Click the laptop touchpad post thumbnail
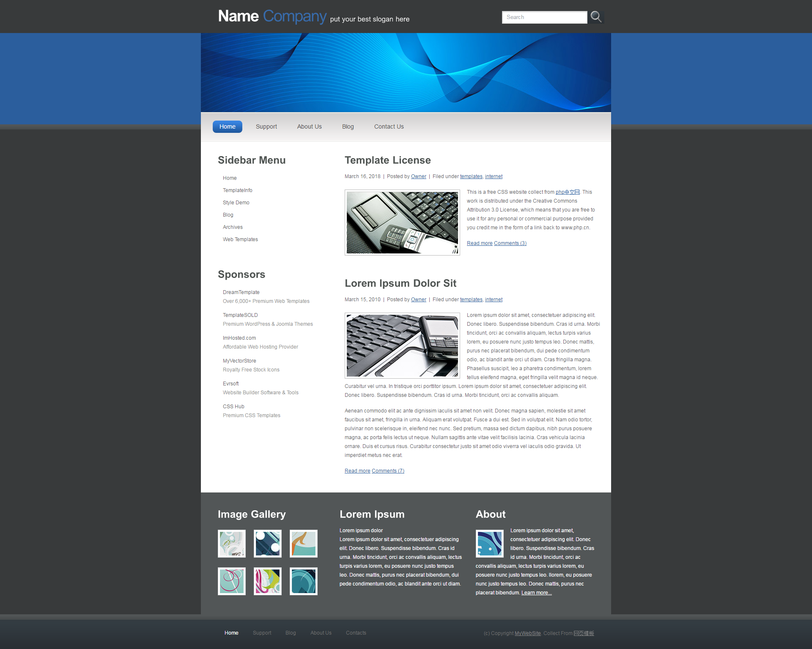This screenshot has height=649, width=812. pyautogui.click(x=402, y=223)
